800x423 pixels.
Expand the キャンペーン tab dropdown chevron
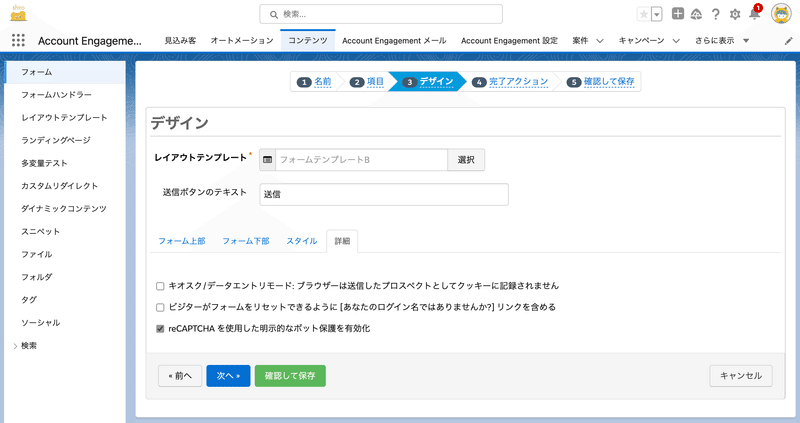676,41
